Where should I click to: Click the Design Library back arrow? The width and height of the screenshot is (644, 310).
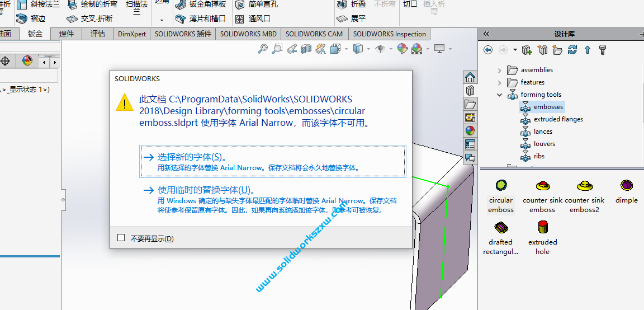coord(488,50)
